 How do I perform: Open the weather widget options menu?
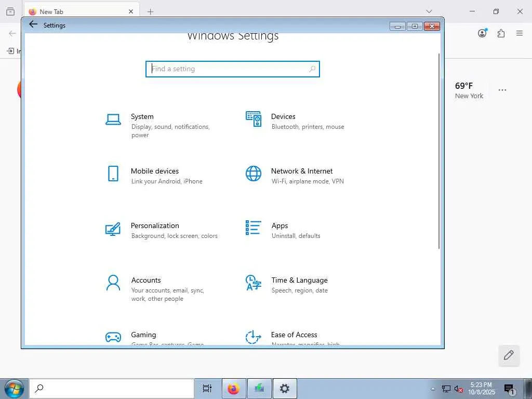[502, 90]
